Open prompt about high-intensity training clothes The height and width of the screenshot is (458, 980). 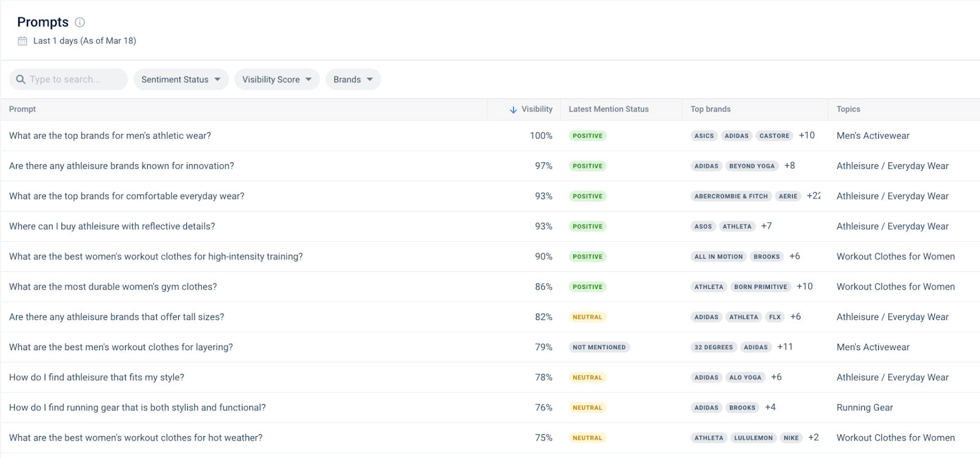pos(156,257)
